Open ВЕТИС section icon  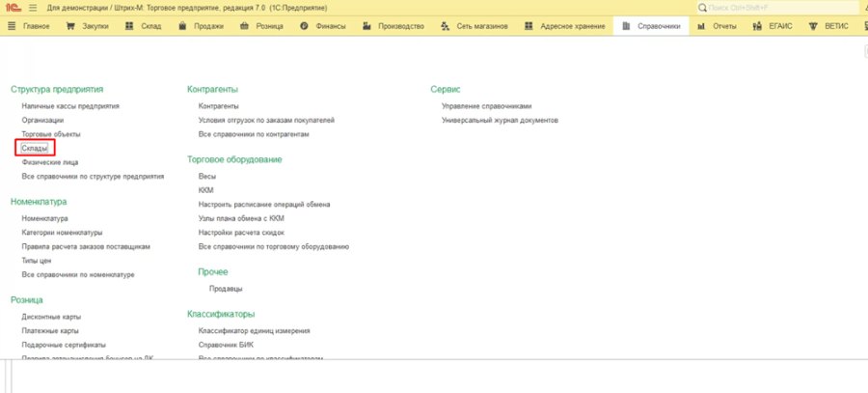coord(813,26)
